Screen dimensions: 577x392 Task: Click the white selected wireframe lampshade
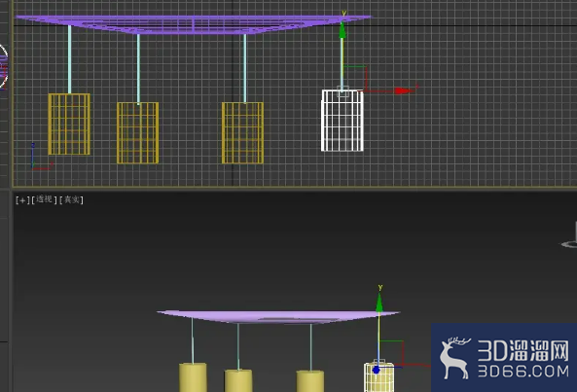coord(343,121)
